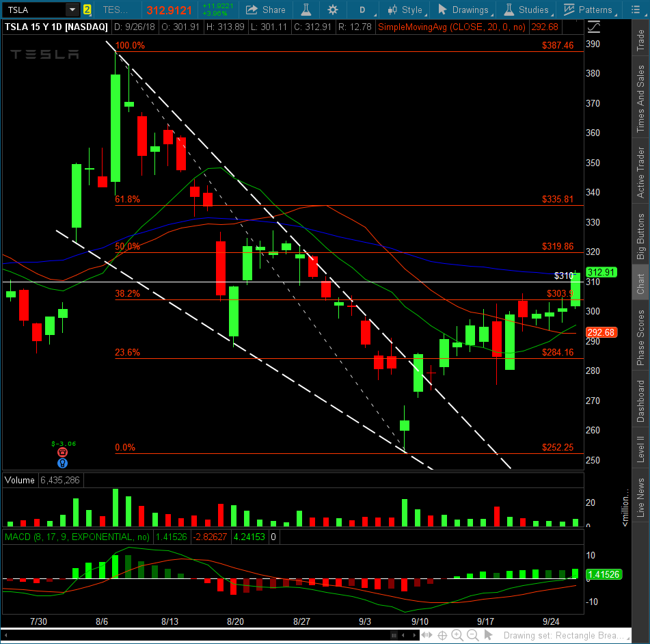The height and width of the screenshot is (644, 650).
Task: Switch to the Times And Sales tab
Action: [x=640, y=98]
